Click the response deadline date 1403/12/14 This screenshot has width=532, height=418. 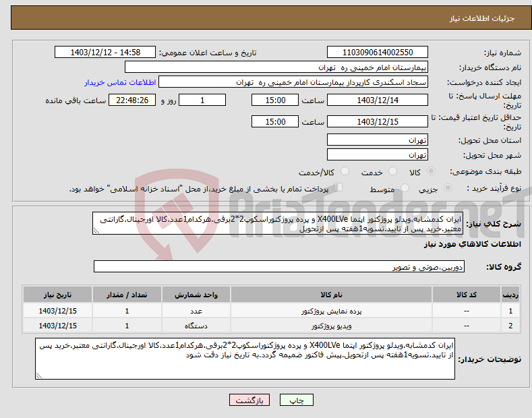pos(378,100)
